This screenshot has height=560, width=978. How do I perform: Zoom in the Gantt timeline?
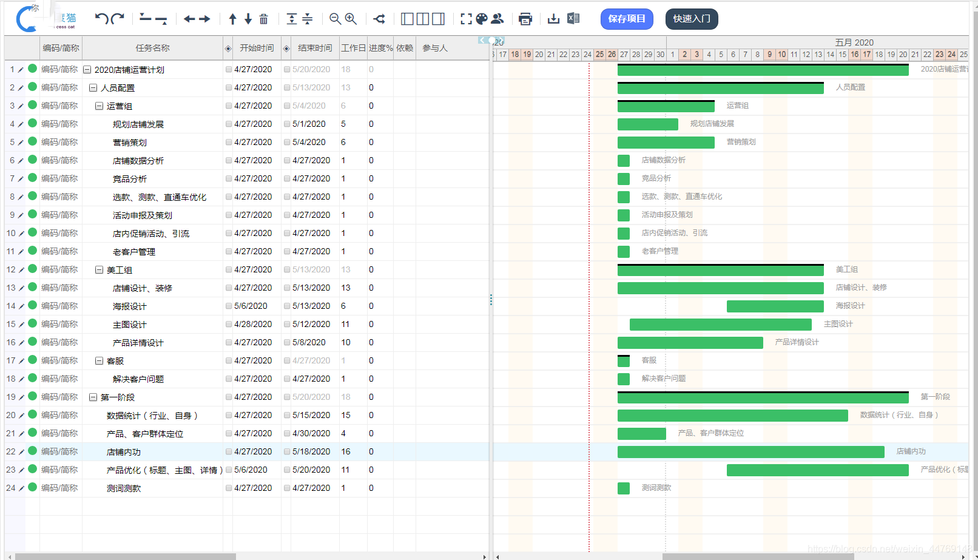click(351, 19)
